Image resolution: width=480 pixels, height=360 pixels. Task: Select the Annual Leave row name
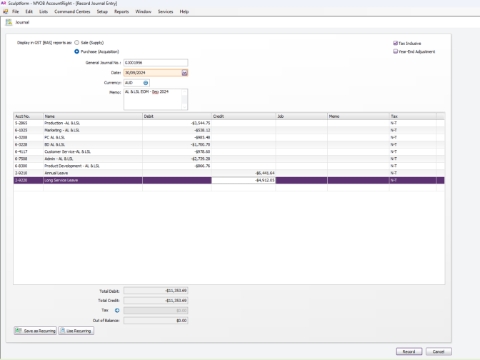(x=56, y=173)
